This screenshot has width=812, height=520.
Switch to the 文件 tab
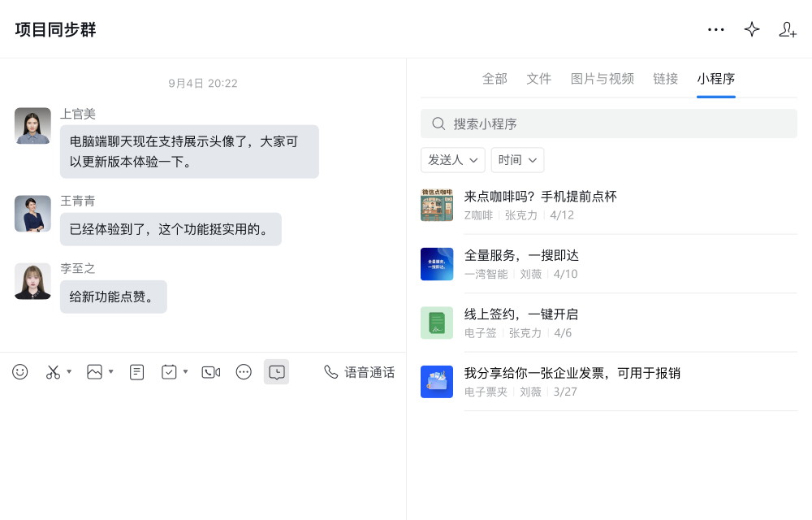point(538,79)
